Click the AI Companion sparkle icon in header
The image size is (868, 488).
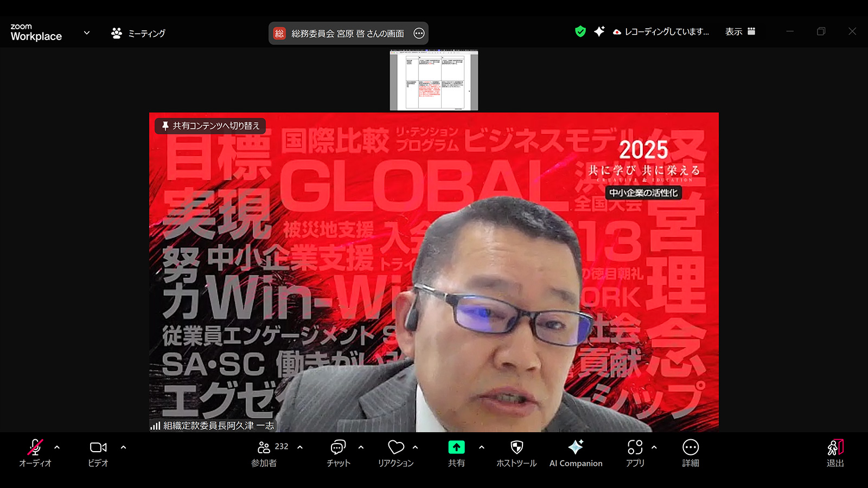click(599, 31)
